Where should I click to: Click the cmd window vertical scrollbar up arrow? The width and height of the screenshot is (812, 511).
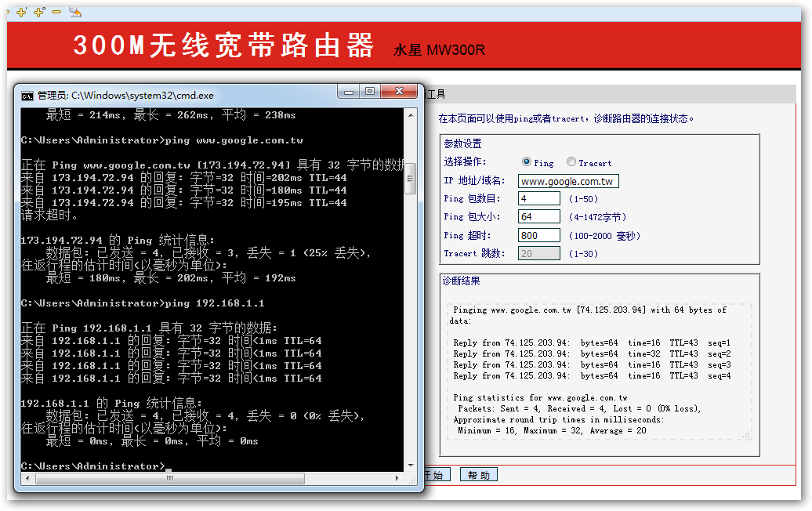(411, 115)
